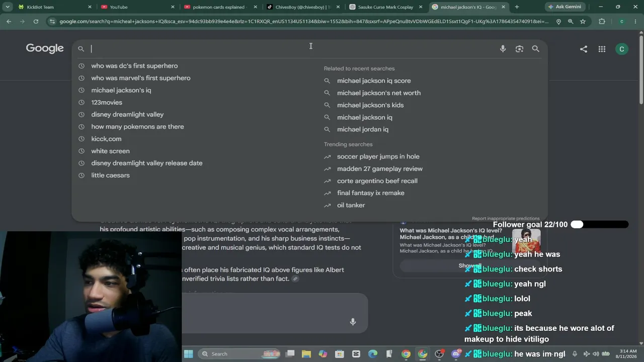
Task: Bookmark this page with the star
Action: tap(583, 22)
